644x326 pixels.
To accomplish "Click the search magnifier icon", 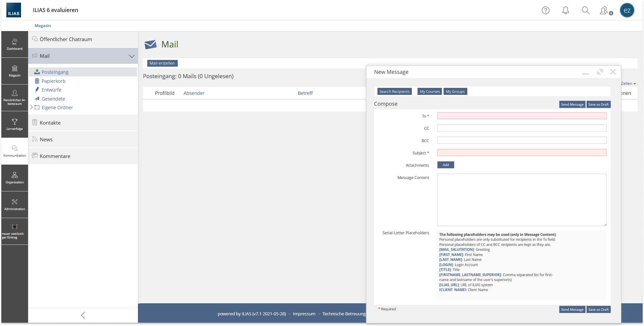I will click(x=586, y=10).
